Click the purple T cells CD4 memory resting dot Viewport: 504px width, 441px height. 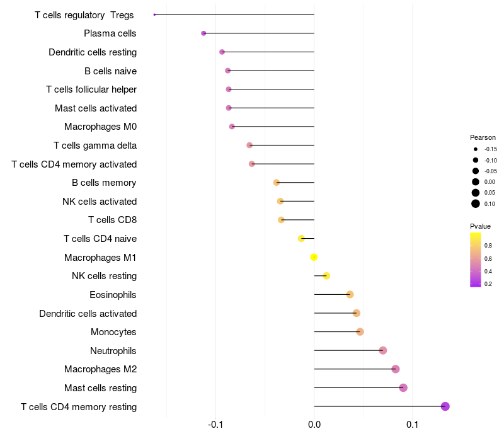click(445, 406)
